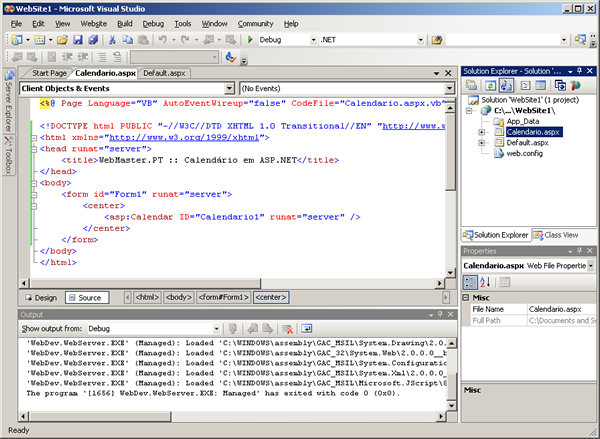Screen dimensions: 600x439
Task: Click the File Name value field Calendario.aspx
Action: pos(561,309)
